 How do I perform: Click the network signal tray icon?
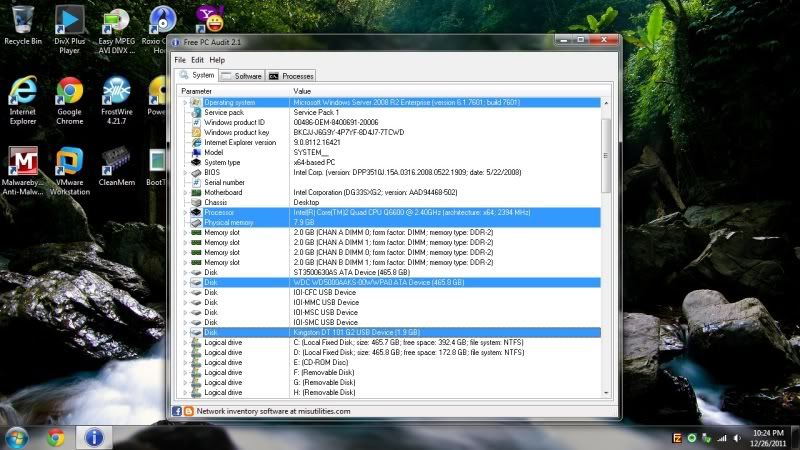pyautogui.click(x=722, y=438)
